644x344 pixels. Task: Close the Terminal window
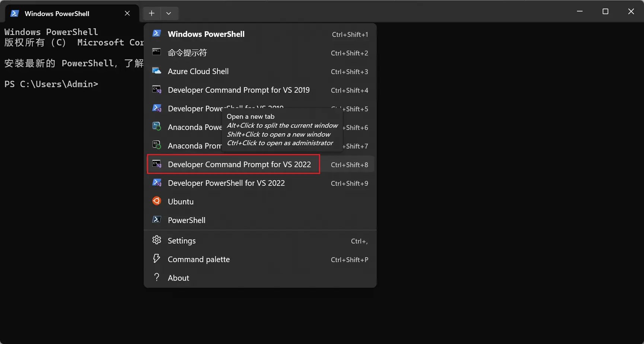click(x=631, y=12)
